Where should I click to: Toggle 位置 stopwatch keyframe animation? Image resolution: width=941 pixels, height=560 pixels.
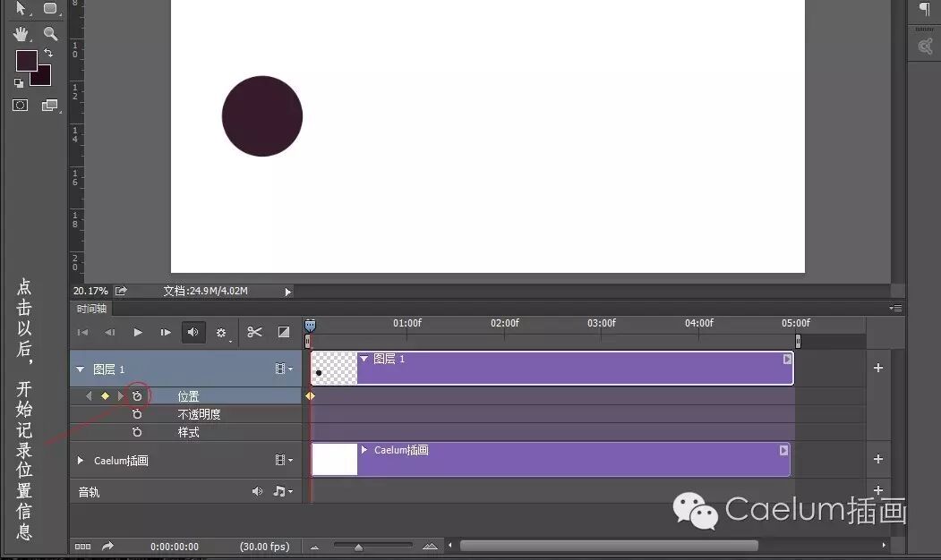pos(137,395)
